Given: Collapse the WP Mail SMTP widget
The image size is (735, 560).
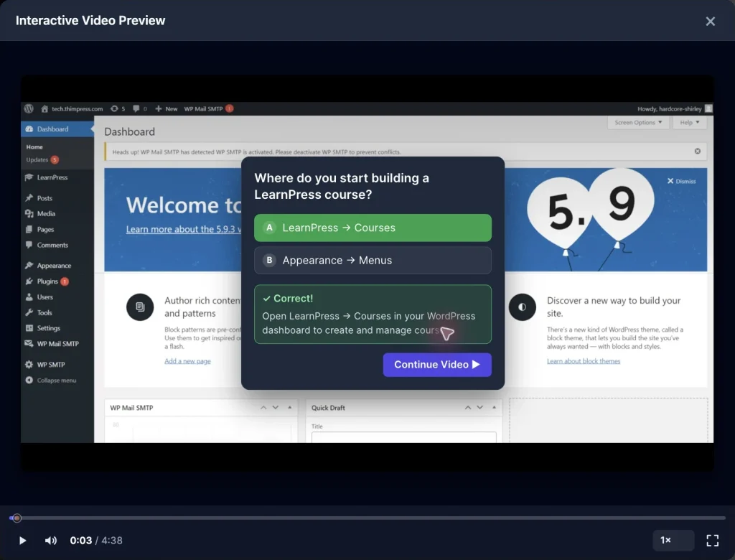Looking at the screenshot, I should pyautogui.click(x=290, y=408).
